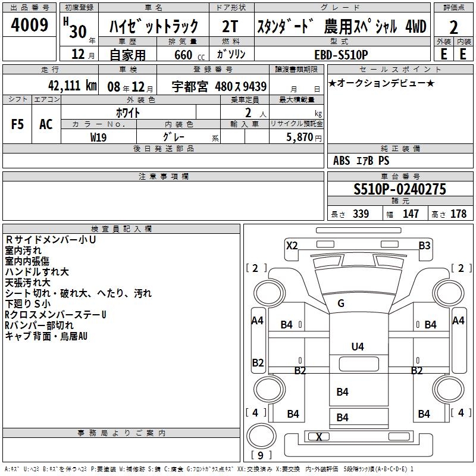Screen dimensions: 476x476
Task: Click chassis number S510P-0240275
Action: point(400,190)
